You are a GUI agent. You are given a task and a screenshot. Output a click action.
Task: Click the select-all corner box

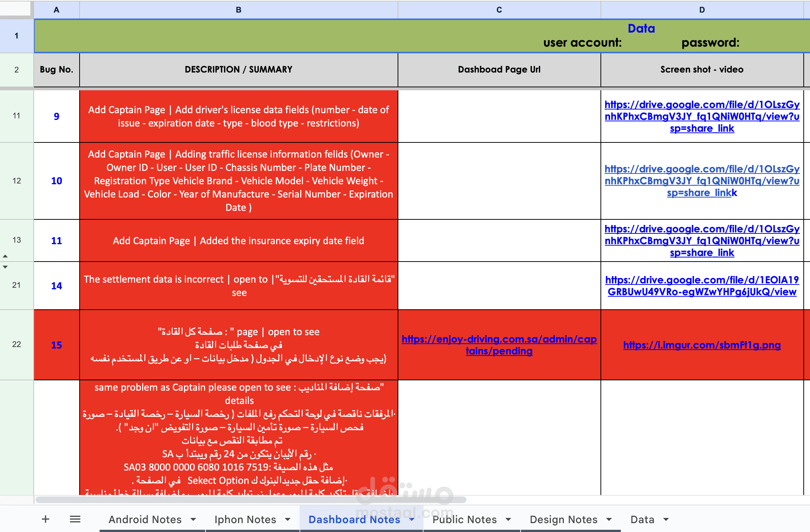coord(15,9)
